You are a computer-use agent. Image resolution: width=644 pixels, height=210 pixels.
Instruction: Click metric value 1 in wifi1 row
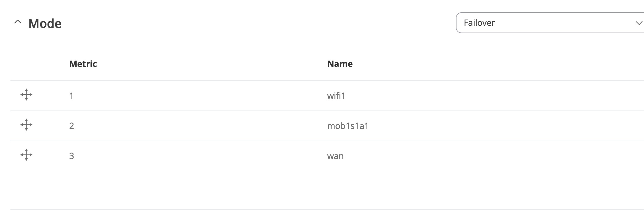[x=71, y=96]
